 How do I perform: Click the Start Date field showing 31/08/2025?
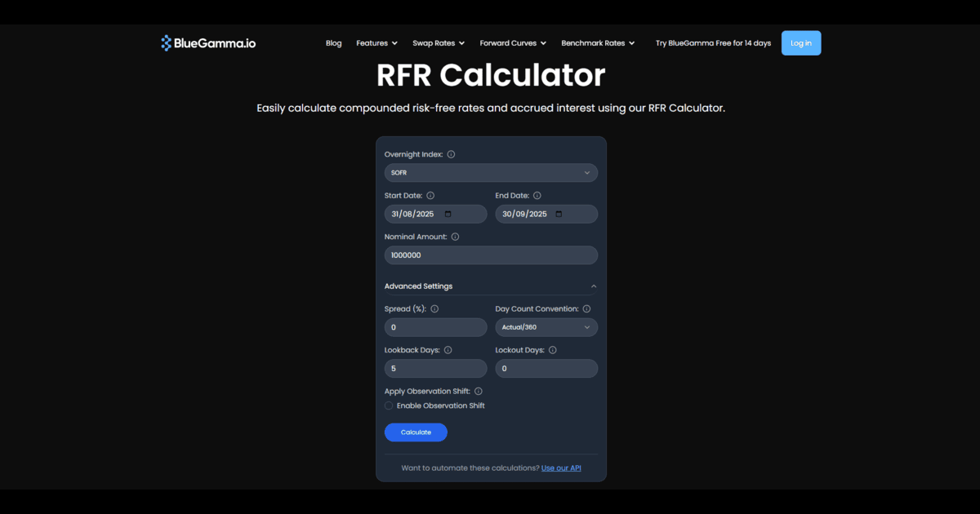(x=435, y=214)
